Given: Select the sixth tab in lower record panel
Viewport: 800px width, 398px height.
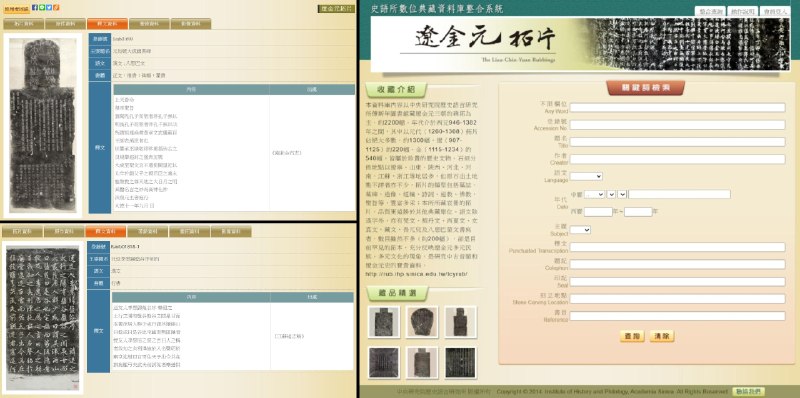Looking at the screenshot, I should 231,232.
